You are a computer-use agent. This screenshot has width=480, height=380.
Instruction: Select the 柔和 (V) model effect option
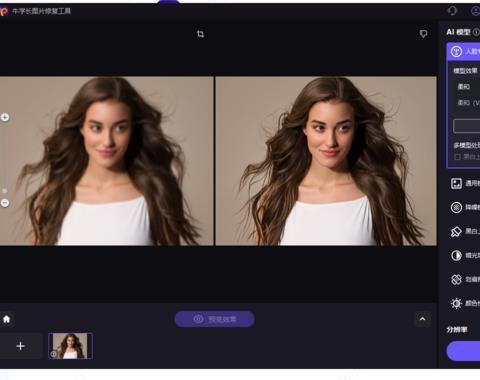469,103
